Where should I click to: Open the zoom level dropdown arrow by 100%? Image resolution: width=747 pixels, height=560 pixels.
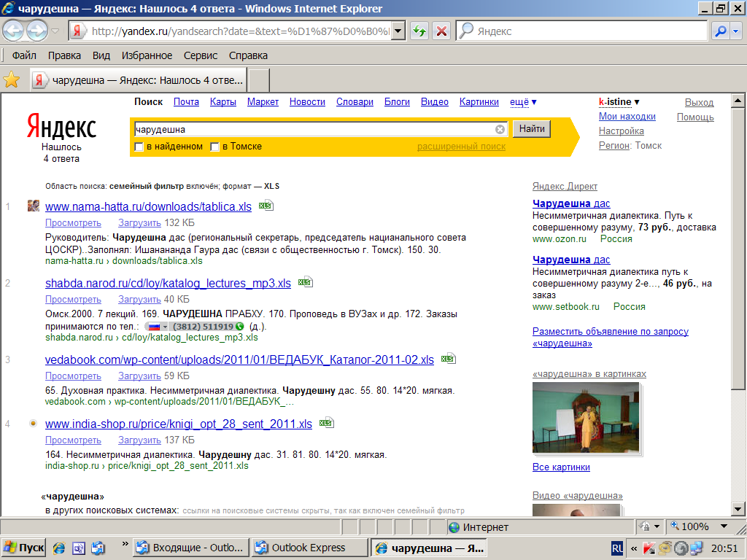tap(724, 526)
